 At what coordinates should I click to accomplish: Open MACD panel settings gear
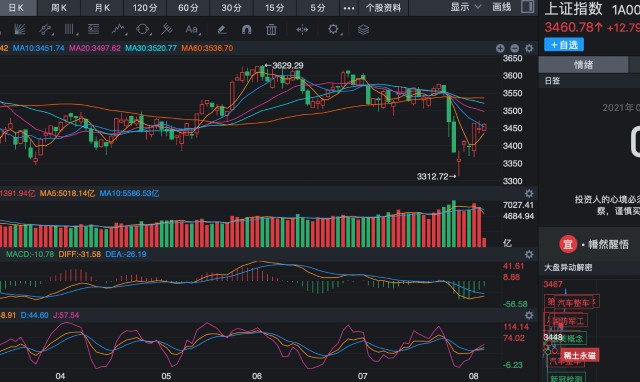(529, 254)
